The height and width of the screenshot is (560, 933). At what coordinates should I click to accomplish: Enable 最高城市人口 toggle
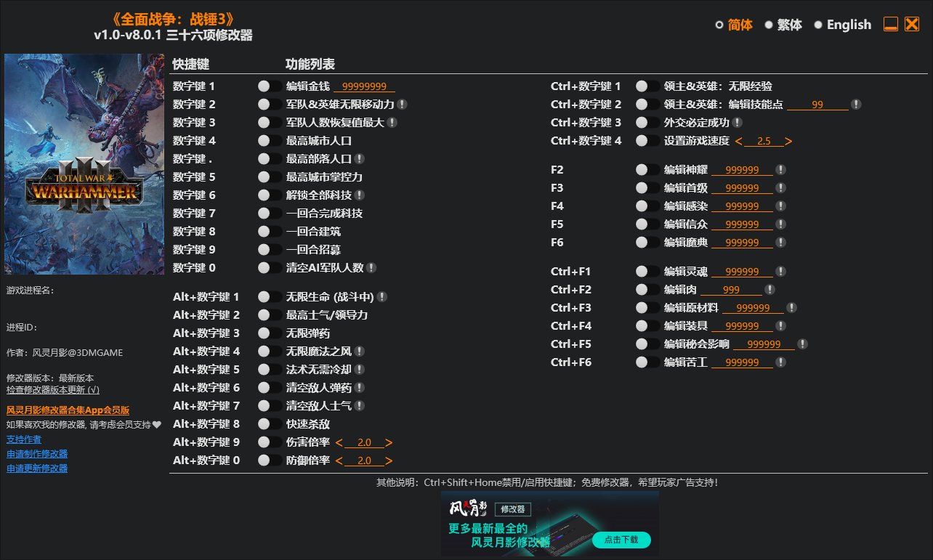(x=270, y=141)
